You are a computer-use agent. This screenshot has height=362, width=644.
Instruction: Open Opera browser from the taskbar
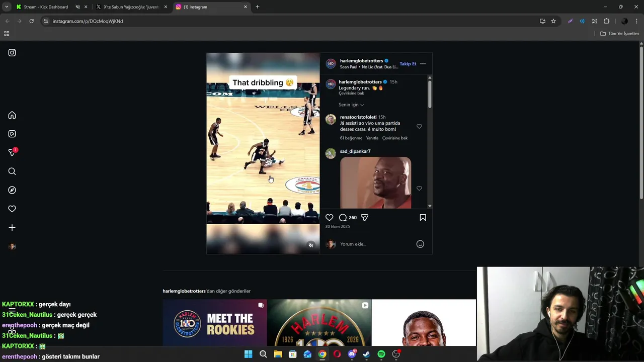(x=337, y=354)
